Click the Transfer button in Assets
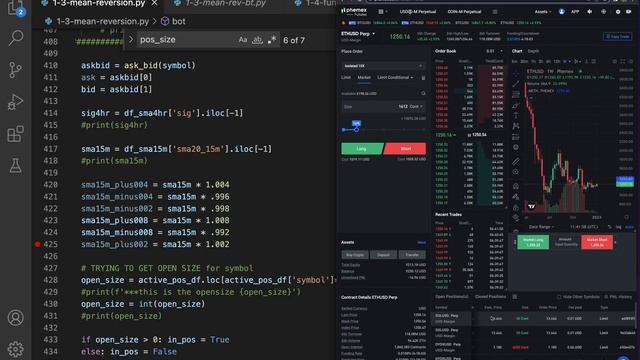Screen dimensions: 640x360 coord(412,255)
